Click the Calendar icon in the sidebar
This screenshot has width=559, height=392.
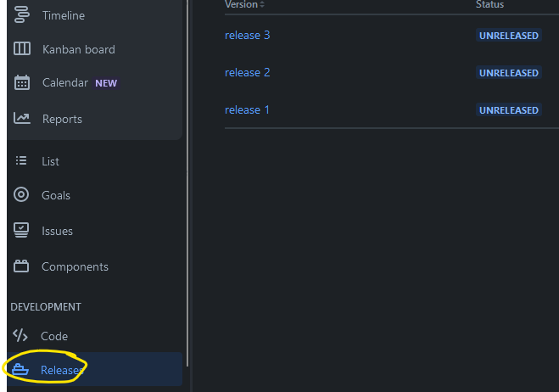pos(22,83)
